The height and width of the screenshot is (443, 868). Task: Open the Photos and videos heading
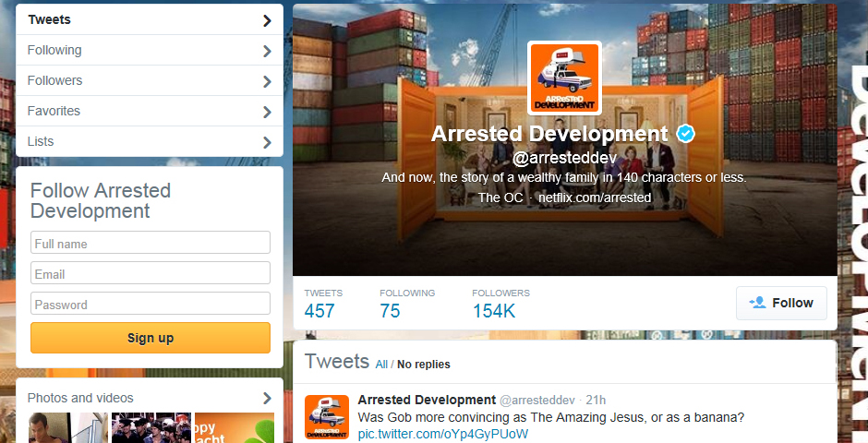80,398
